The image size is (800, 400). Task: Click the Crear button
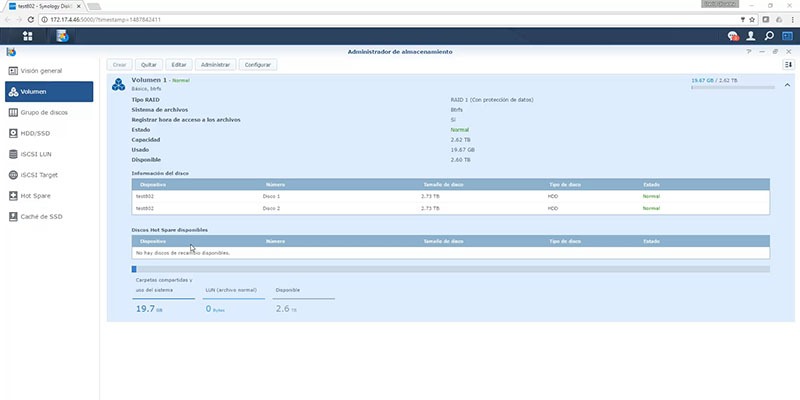coord(119,65)
